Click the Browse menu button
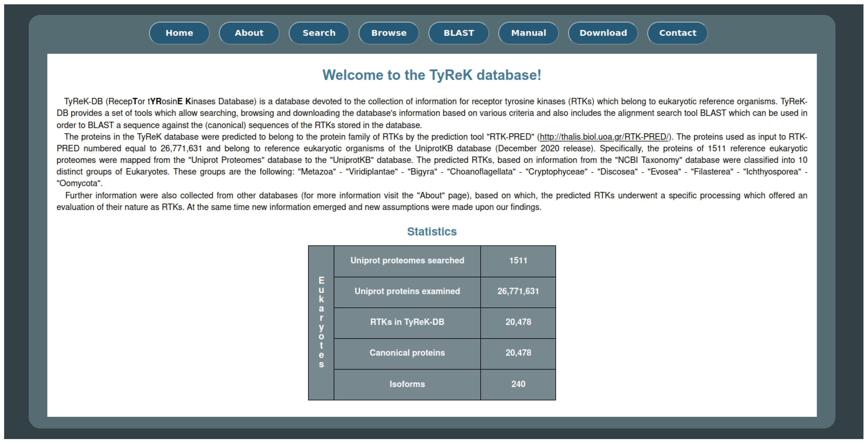868x444 pixels. pyautogui.click(x=389, y=33)
